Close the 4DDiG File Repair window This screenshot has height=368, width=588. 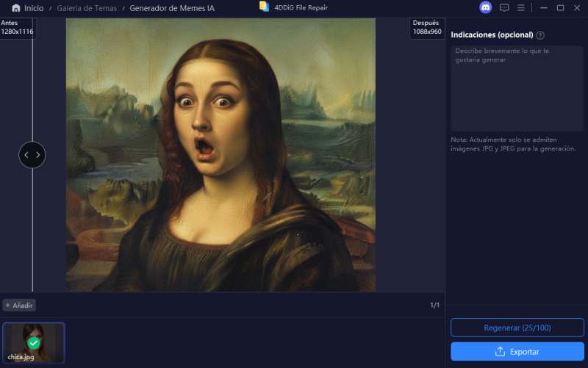click(577, 7)
